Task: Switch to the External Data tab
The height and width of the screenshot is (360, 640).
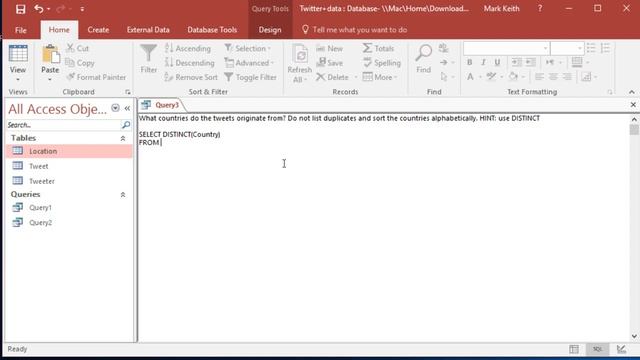Action: click(148, 30)
